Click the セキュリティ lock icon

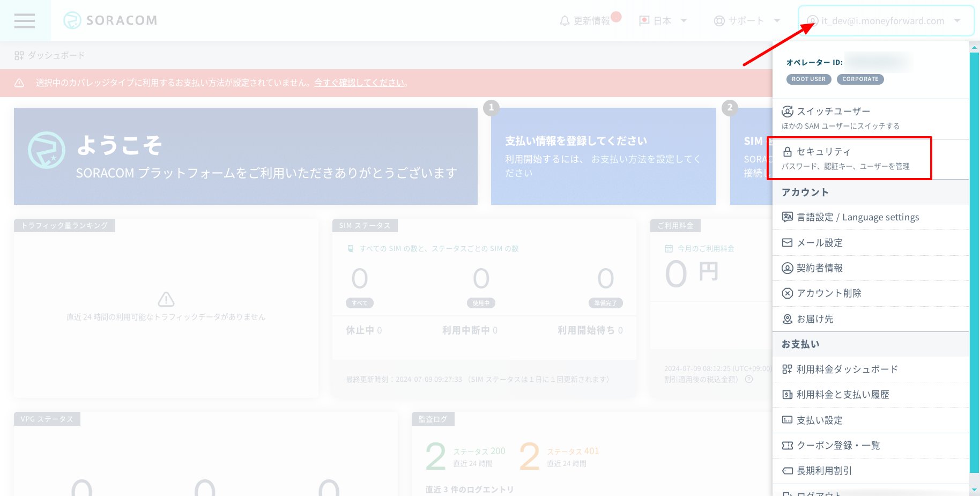(x=787, y=152)
